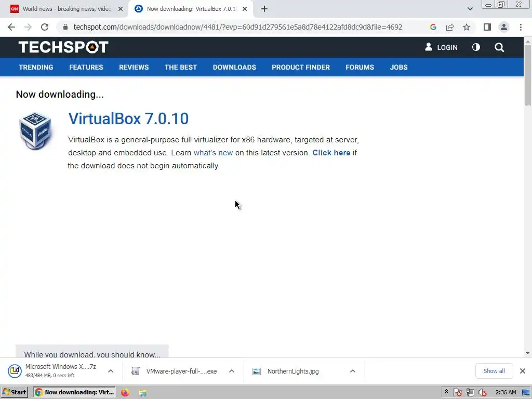
Task: Open the Chrome profile avatar
Action: (504, 27)
